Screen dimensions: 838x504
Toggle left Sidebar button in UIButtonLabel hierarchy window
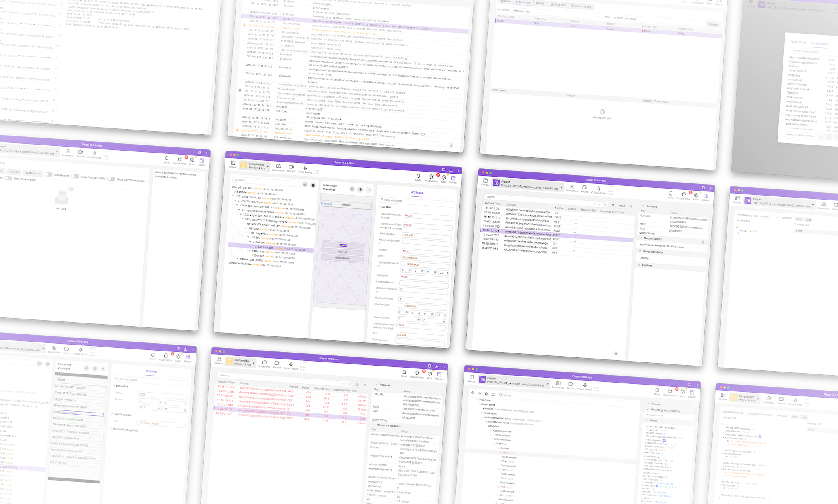click(x=233, y=164)
